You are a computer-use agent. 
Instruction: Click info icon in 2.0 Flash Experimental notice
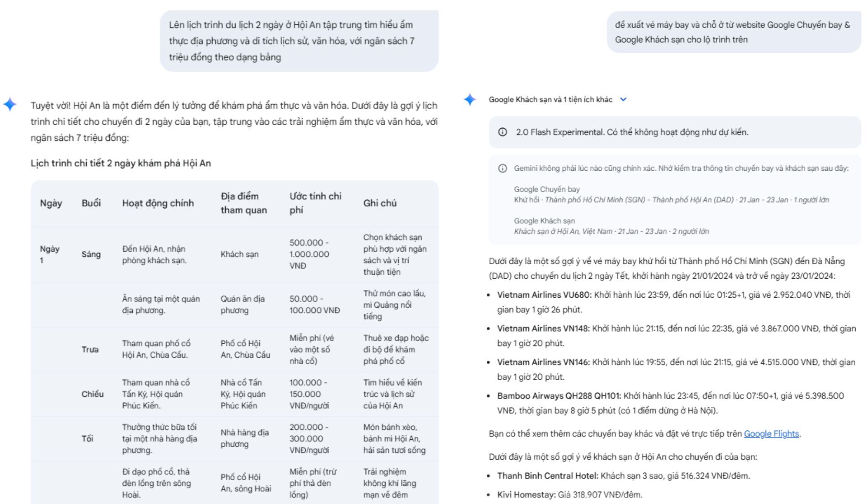502,132
